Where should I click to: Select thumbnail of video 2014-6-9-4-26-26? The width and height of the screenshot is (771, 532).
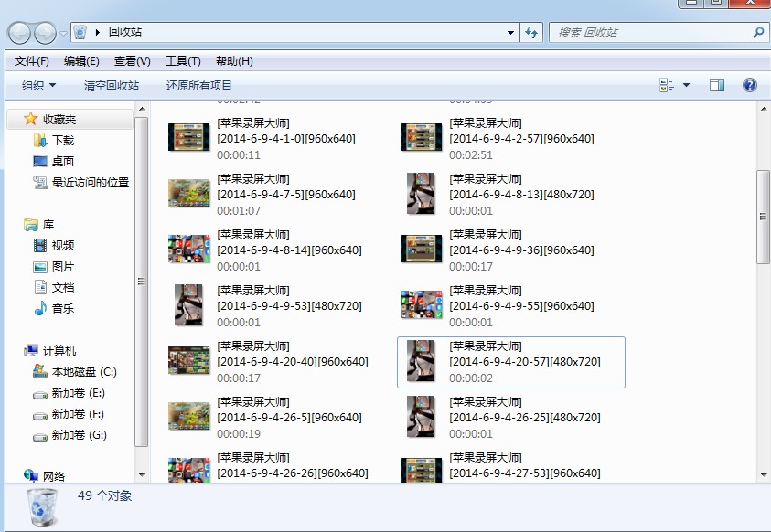188,470
